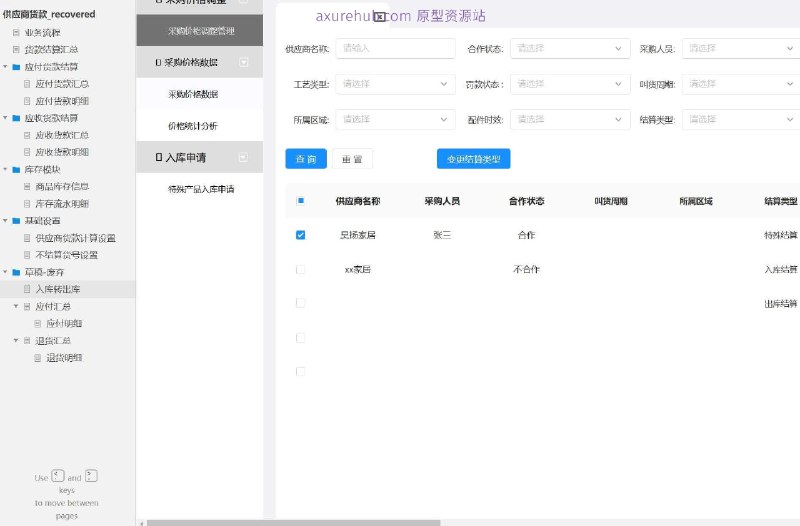Click the page icon beside 货款结算汇总
Image resolution: width=800 pixels, height=526 pixels.
tap(16, 49)
